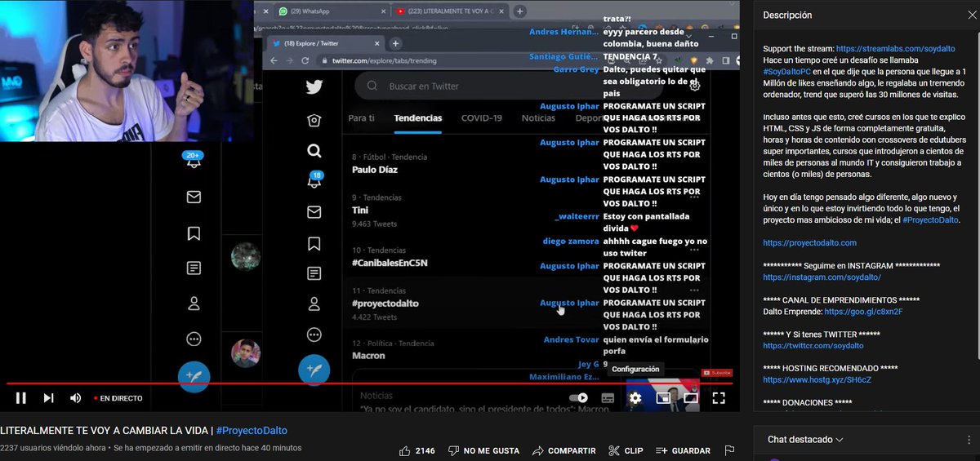Expand the Chat destacado dropdown
The image size is (980, 461).
click(x=805, y=440)
